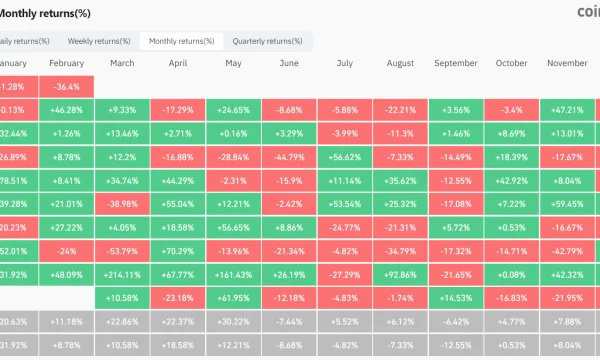Click the April column header
Viewport: 600px width, 360px height.
(x=178, y=63)
